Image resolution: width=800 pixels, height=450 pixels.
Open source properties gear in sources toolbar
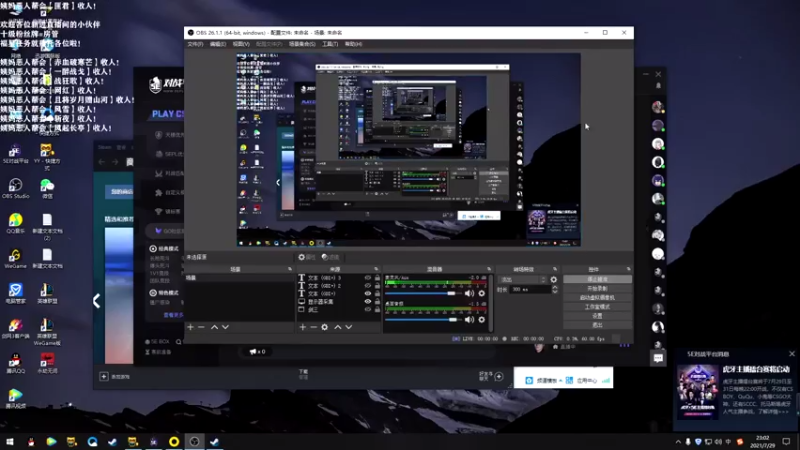click(x=324, y=327)
